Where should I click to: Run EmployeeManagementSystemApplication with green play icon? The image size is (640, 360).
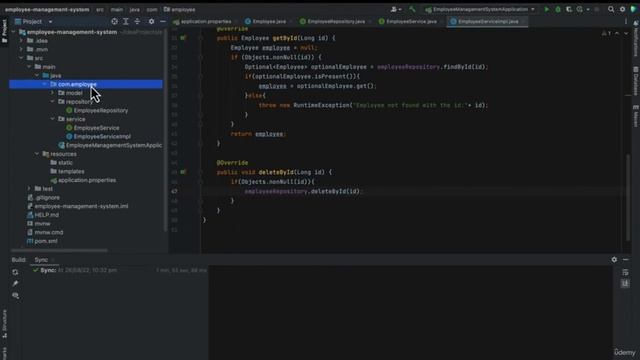tap(547, 9)
